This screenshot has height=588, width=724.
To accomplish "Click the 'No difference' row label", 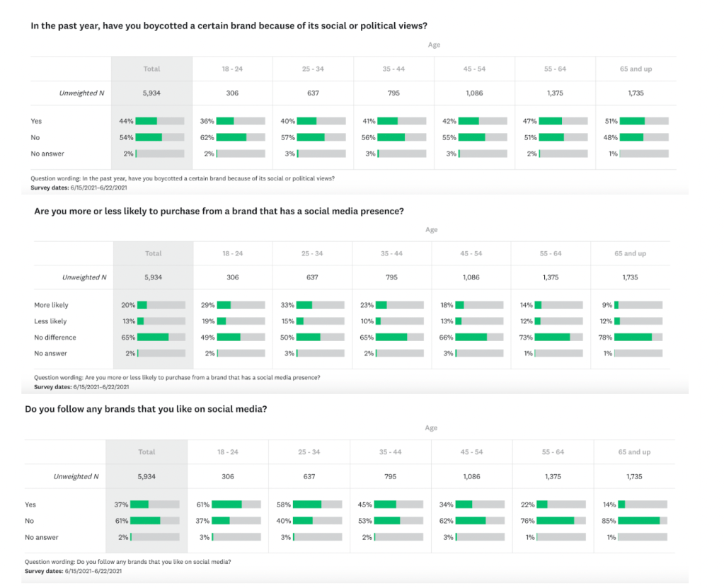I will pyautogui.click(x=55, y=338).
